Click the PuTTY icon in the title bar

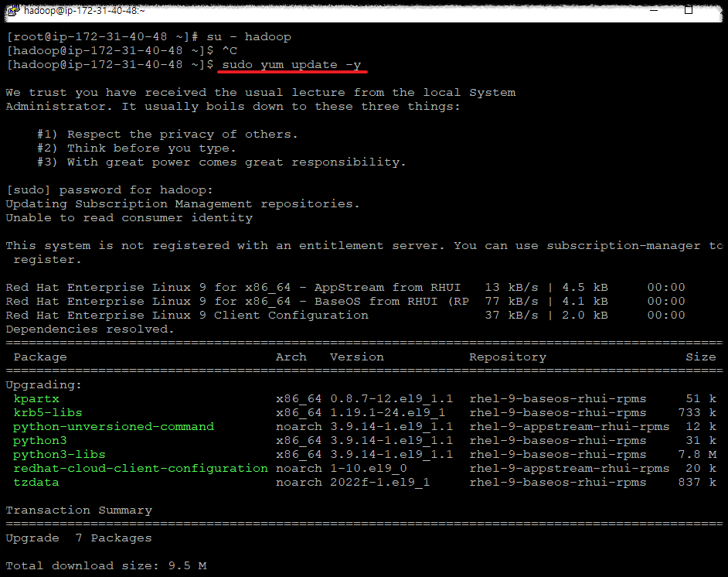click(13, 10)
